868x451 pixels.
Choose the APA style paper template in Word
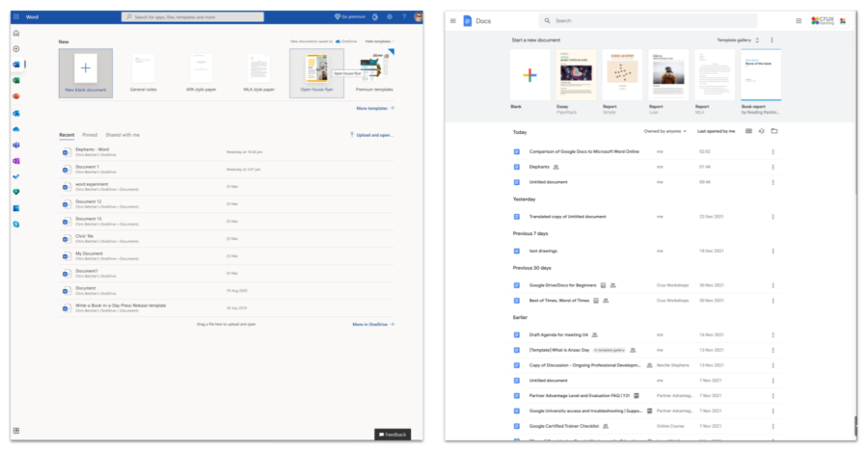(201, 73)
